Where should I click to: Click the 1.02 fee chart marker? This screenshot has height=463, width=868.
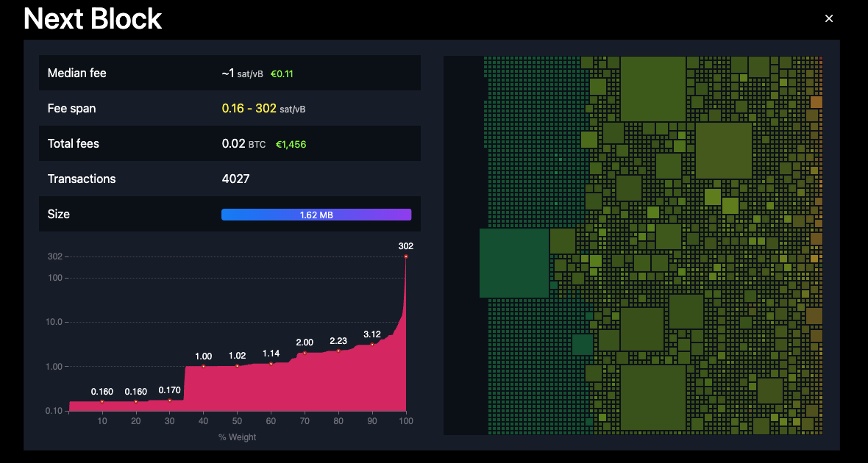click(x=237, y=365)
